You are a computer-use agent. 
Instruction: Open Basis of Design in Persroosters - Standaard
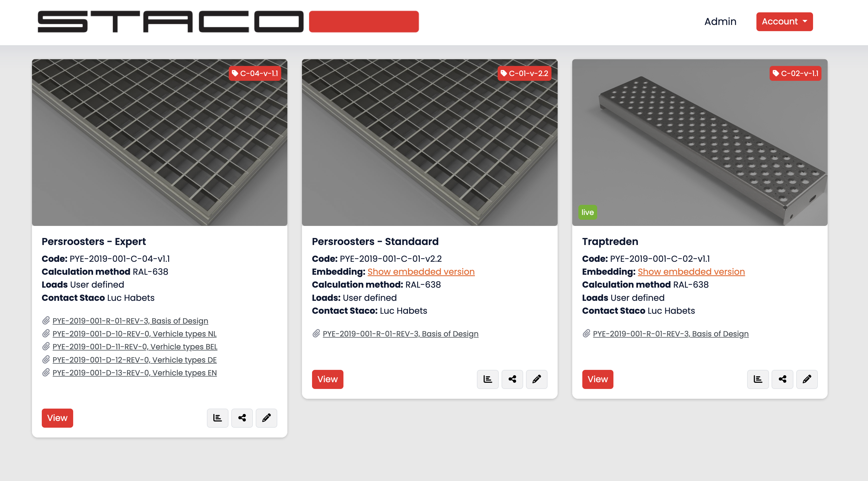[x=401, y=334]
